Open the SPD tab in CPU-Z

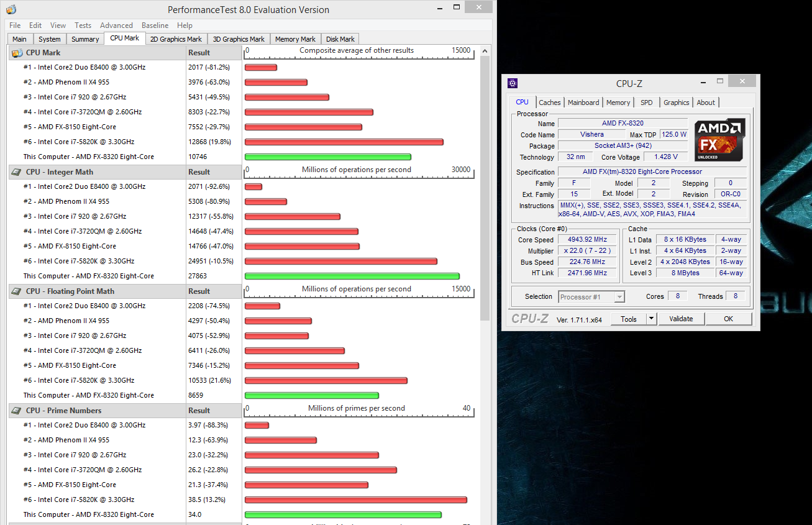point(647,103)
